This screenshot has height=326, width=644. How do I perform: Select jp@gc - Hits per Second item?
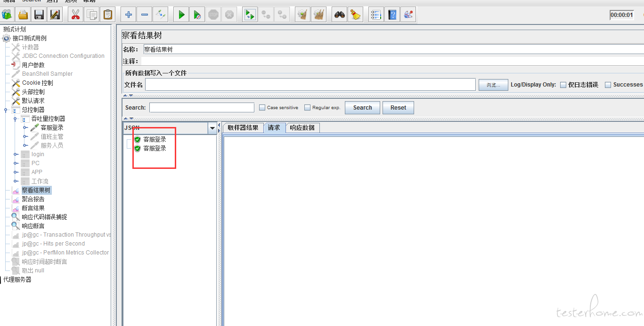(x=53, y=244)
